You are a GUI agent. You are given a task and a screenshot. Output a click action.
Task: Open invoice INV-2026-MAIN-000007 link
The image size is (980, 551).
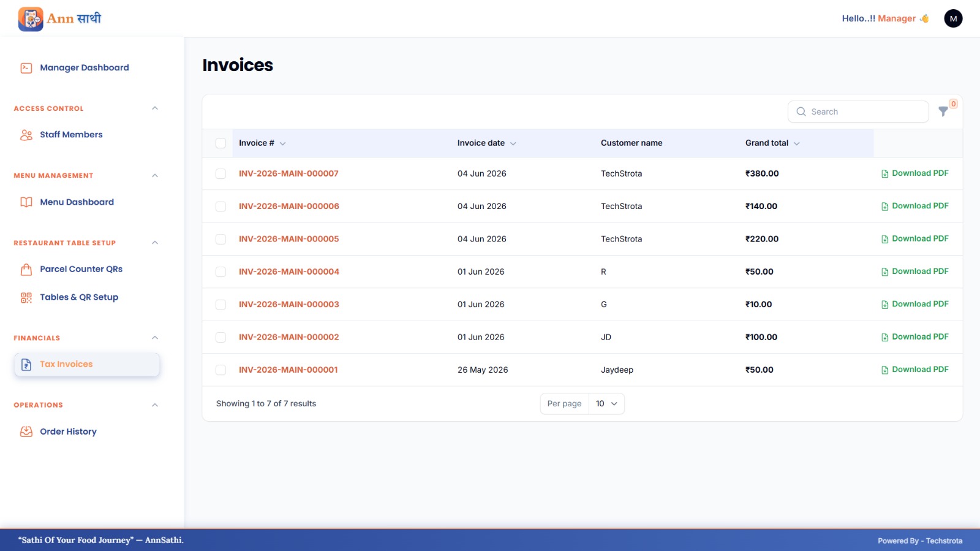coord(288,174)
